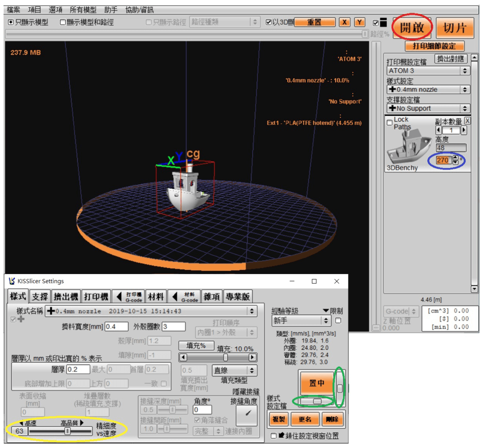Click the right panel scroll-down arrow

pyautogui.click(x=474, y=289)
